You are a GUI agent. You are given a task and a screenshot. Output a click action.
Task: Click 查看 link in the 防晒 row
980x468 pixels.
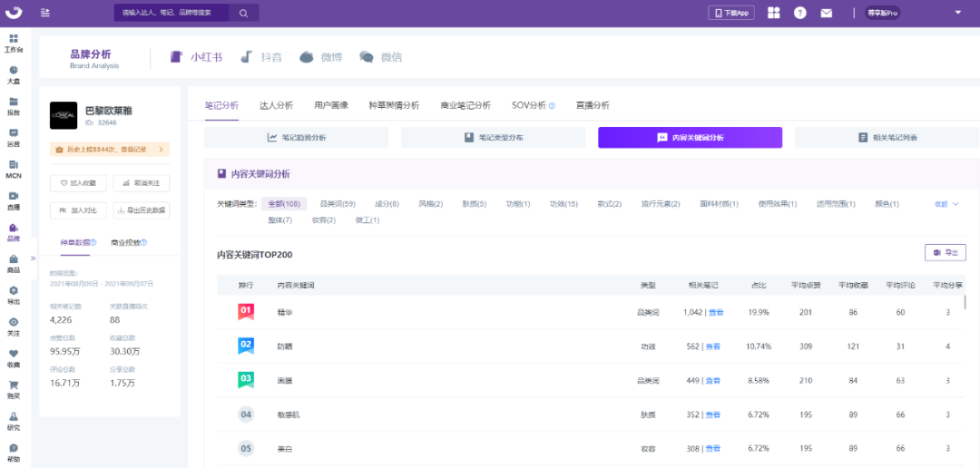pyautogui.click(x=713, y=346)
